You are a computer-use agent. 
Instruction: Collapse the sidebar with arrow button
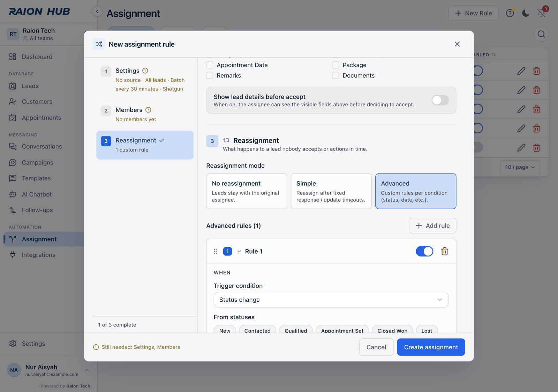[97, 11]
